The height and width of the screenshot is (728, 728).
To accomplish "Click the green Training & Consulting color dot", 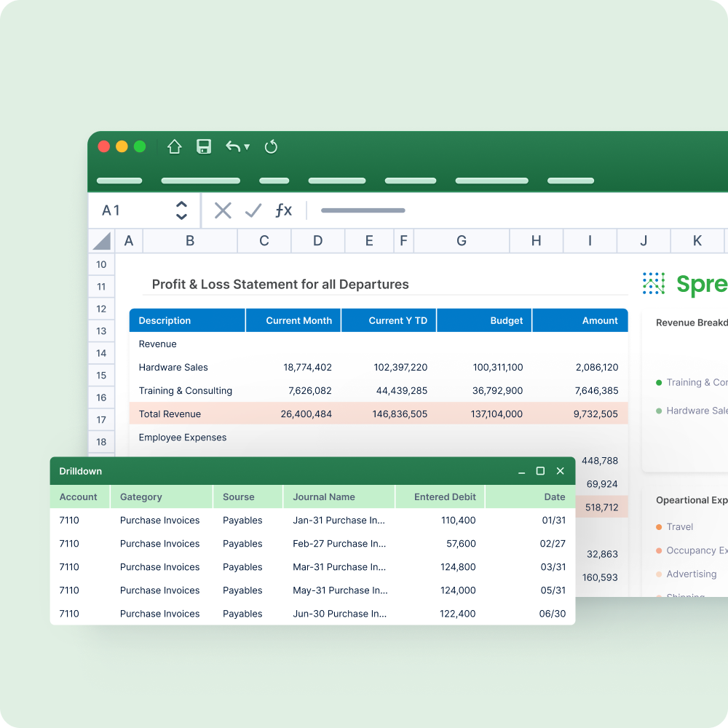I will click(x=659, y=382).
